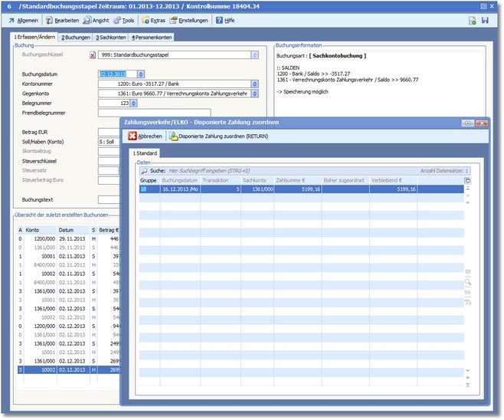Clear Buchungsschlüssel with the red X icon
This screenshot has height=420, width=504.
[x=93, y=55]
